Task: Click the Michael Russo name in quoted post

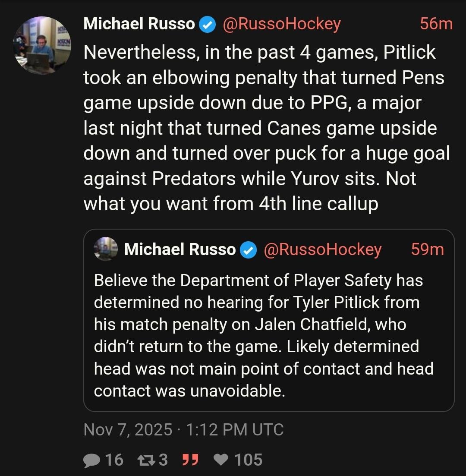Action: 180,249
